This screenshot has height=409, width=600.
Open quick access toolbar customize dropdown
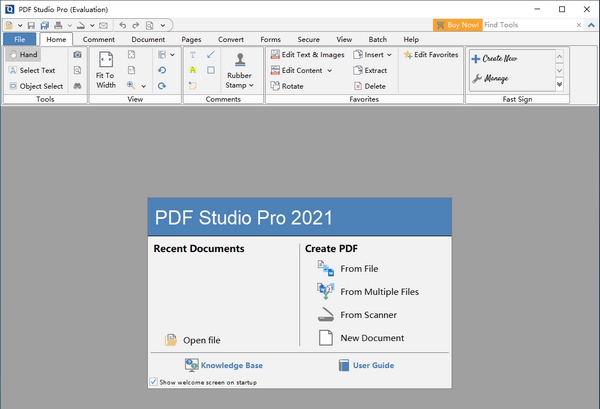click(x=163, y=26)
